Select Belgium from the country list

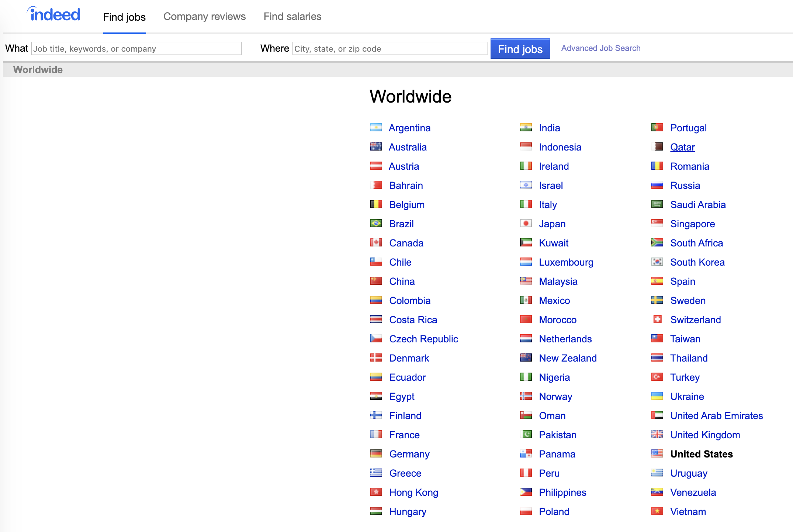pyautogui.click(x=407, y=205)
